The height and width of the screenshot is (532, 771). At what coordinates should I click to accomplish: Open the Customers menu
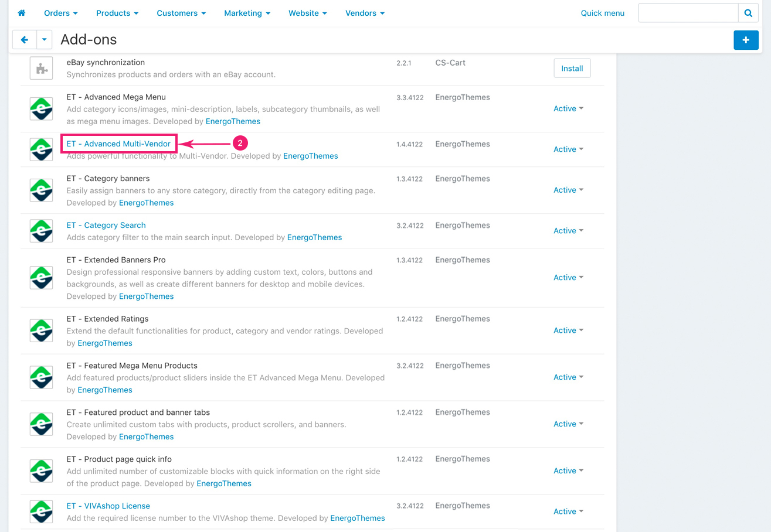(181, 13)
